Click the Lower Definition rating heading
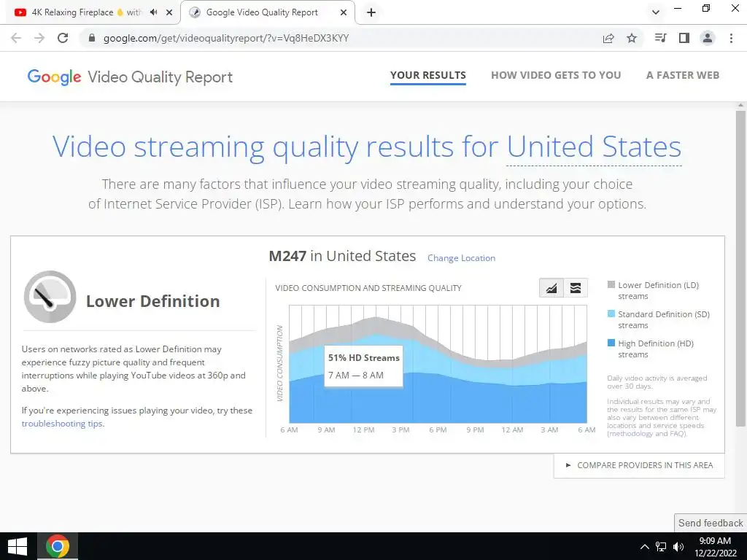Image resolution: width=747 pixels, height=560 pixels. pyautogui.click(x=153, y=301)
